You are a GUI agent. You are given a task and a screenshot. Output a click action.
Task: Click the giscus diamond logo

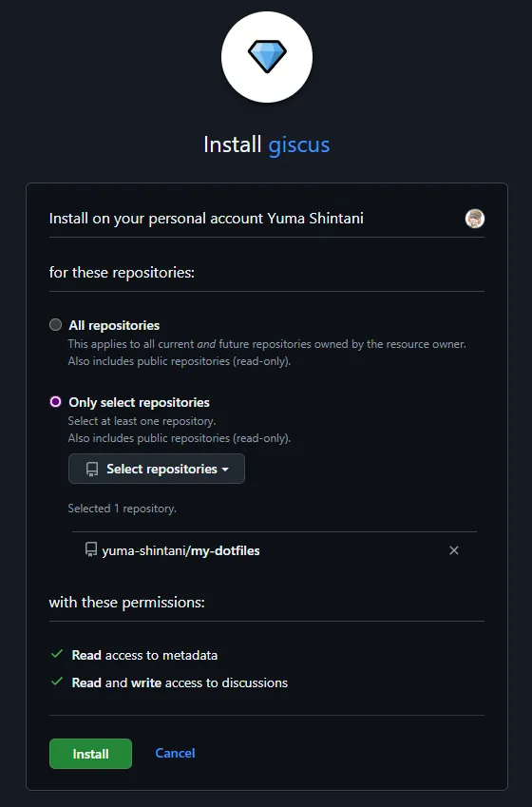pyautogui.click(x=267, y=57)
